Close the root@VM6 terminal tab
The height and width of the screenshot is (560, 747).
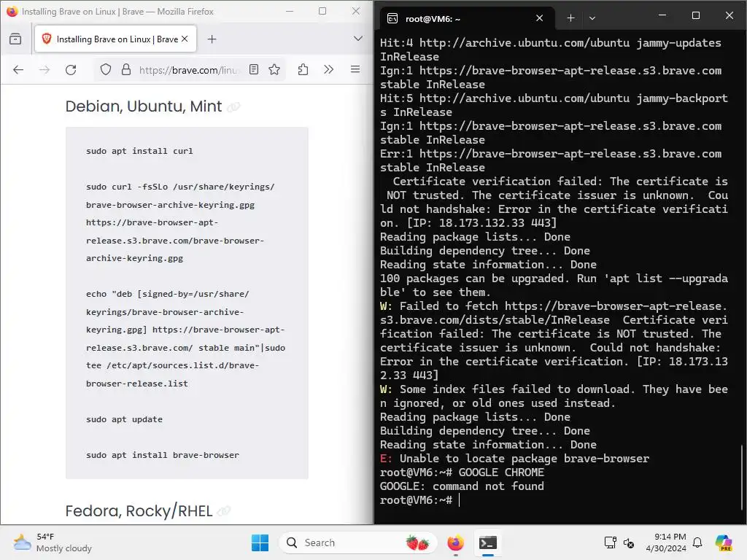click(x=539, y=18)
